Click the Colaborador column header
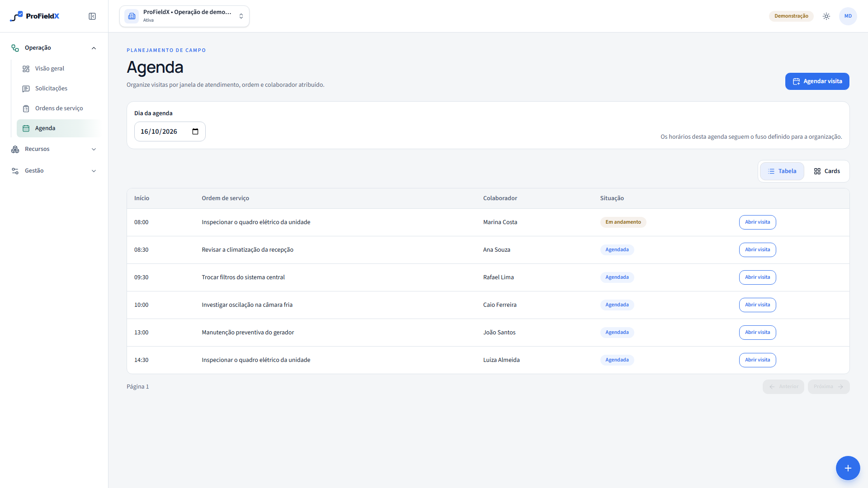 pyautogui.click(x=500, y=198)
